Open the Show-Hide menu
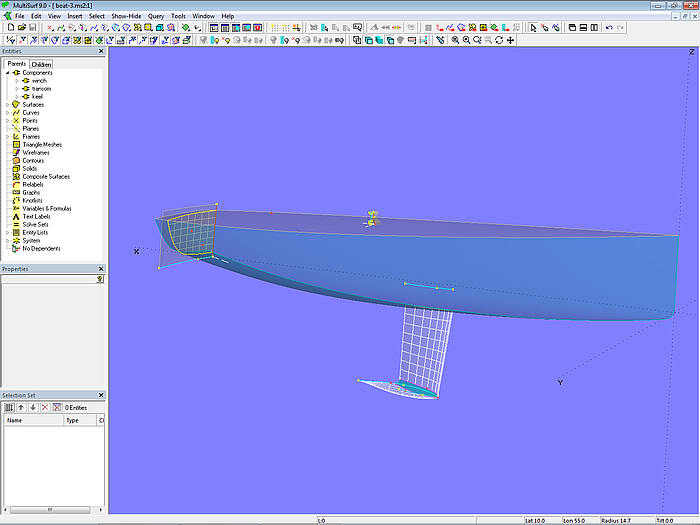 pos(126,16)
